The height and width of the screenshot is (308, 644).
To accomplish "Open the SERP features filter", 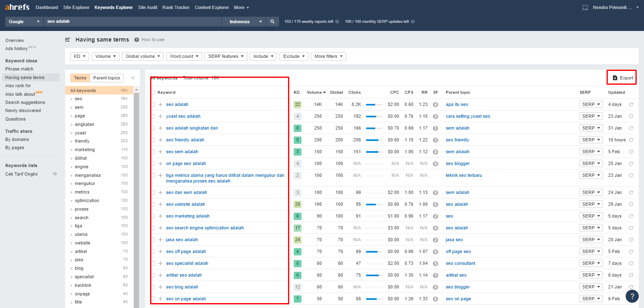I will point(226,57).
